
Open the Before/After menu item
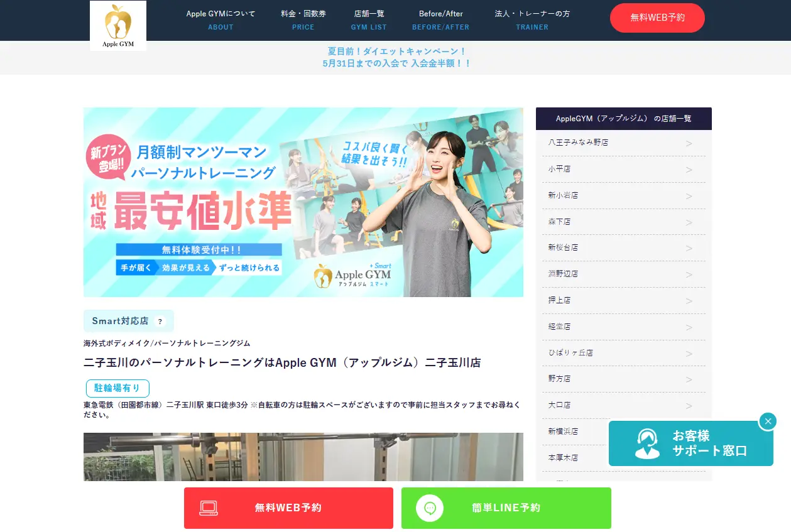tap(440, 20)
